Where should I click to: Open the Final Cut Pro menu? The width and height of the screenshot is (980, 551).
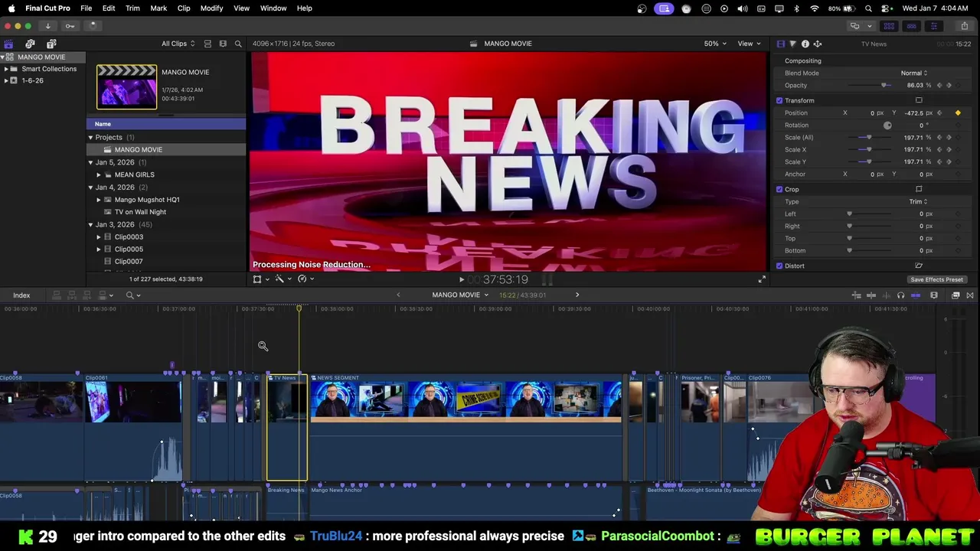click(47, 8)
